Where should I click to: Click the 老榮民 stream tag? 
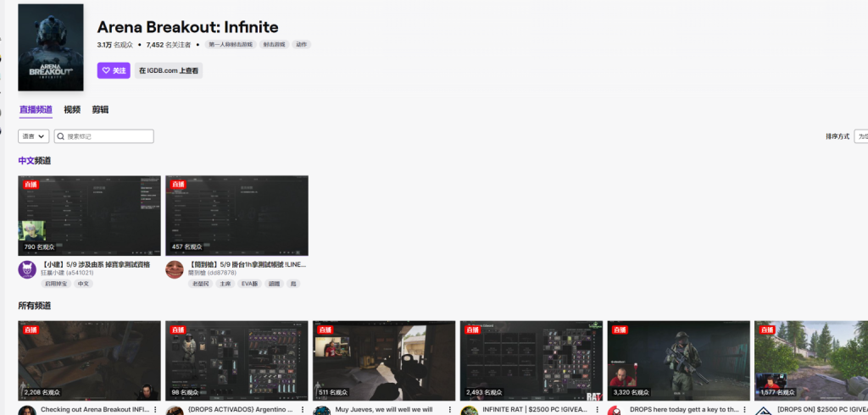pyautogui.click(x=200, y=284)
